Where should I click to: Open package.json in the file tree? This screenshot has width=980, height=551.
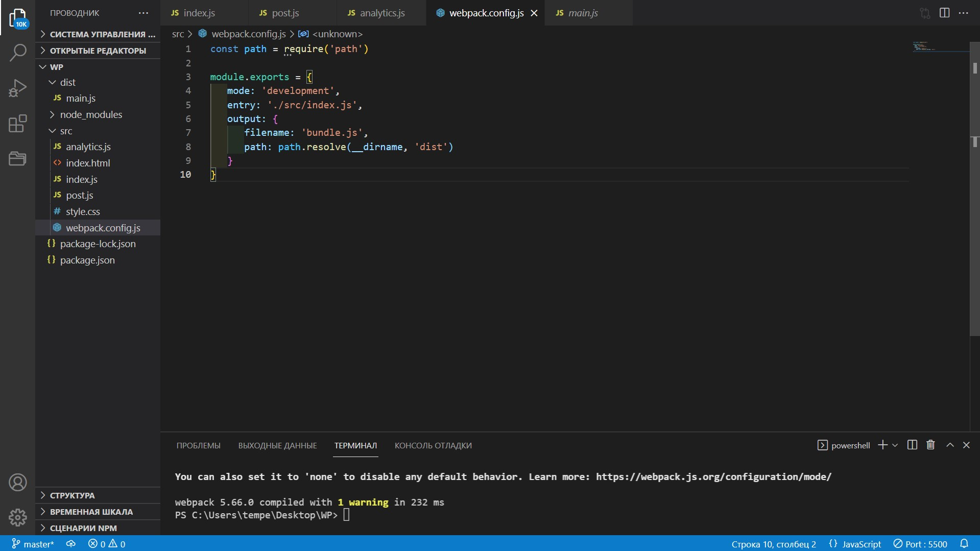click(x=98, y=260)
